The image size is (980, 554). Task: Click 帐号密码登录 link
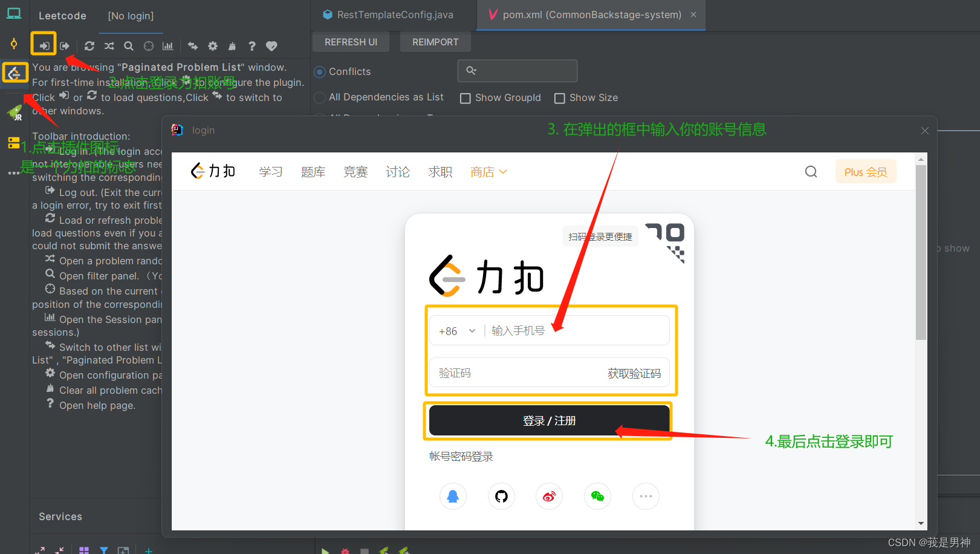tap(461, 457)
